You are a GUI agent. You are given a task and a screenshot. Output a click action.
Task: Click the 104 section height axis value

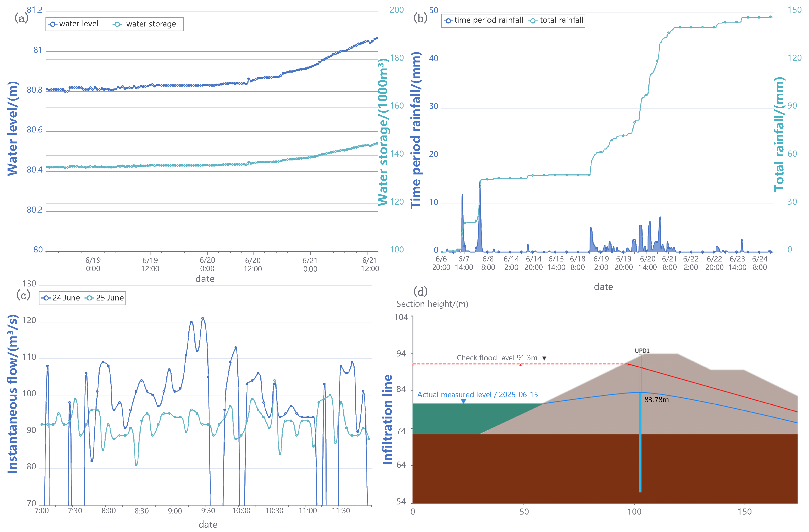[401, 317]
